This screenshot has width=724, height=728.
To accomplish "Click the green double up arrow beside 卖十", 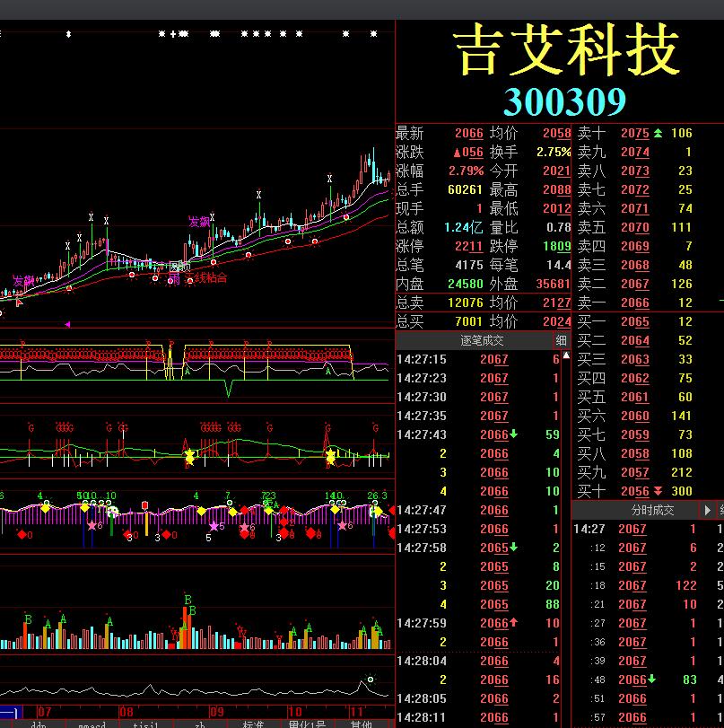I will click(658, 134).
